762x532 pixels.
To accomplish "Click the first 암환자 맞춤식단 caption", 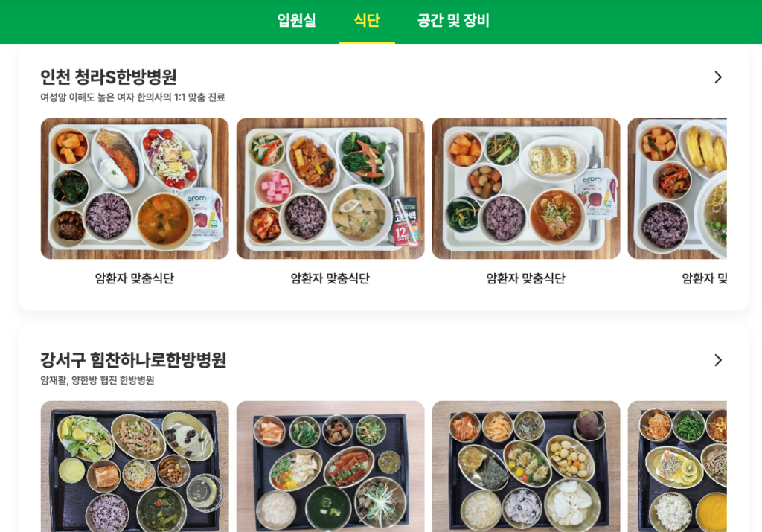I will pyautogui.click(x=135, y=278).
